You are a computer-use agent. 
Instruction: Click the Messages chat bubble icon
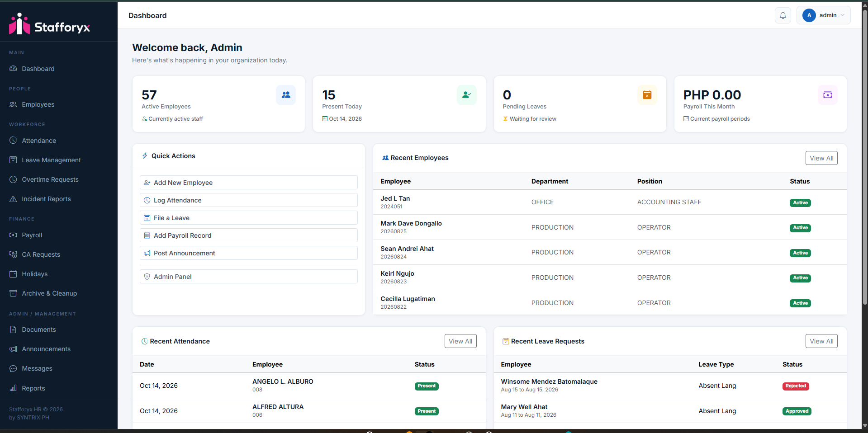coord(13,368)
